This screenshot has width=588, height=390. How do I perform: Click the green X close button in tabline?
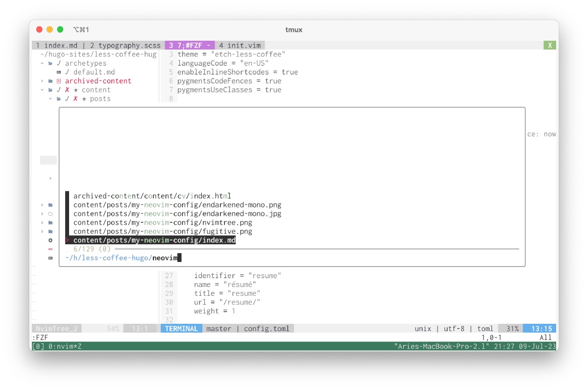click(550, 45)
